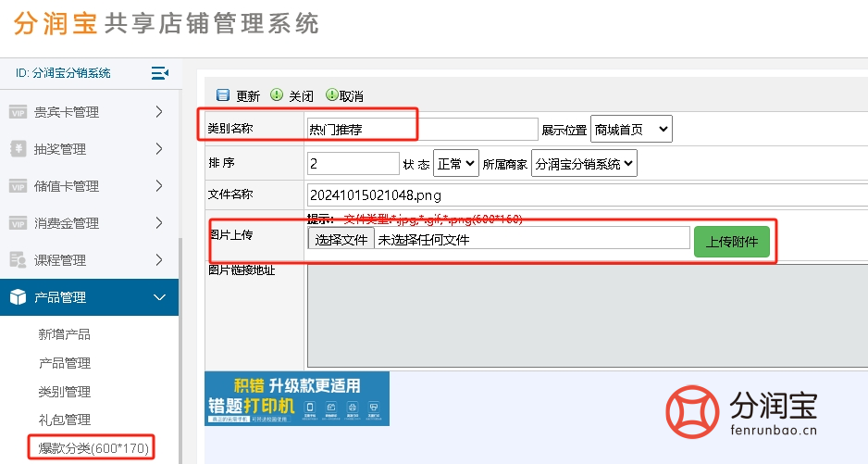Screen dimensions: 868x464
Task: Open the 抽奖管理 menu
Action: (89, 149)
